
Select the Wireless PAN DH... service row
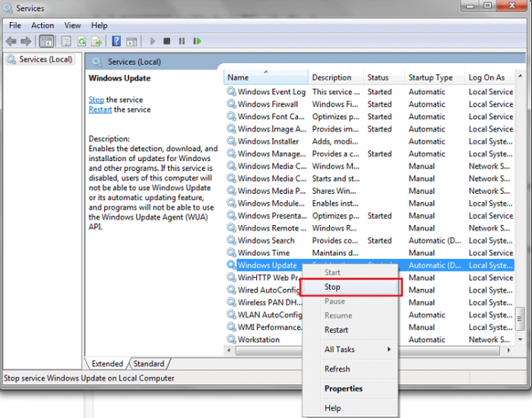click(369, 302)
